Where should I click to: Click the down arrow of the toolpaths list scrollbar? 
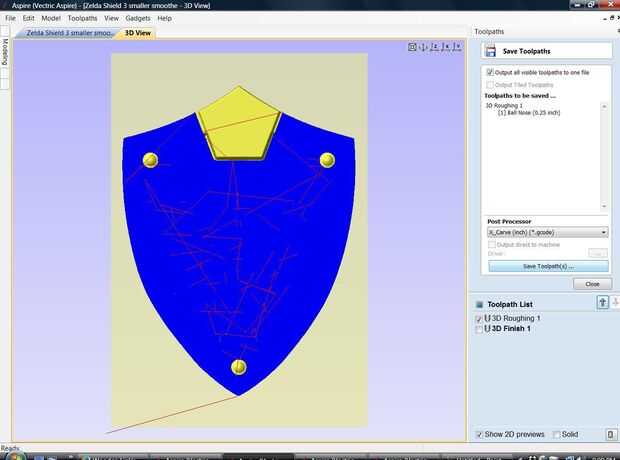pyautogui.click(x=604, y=206)
